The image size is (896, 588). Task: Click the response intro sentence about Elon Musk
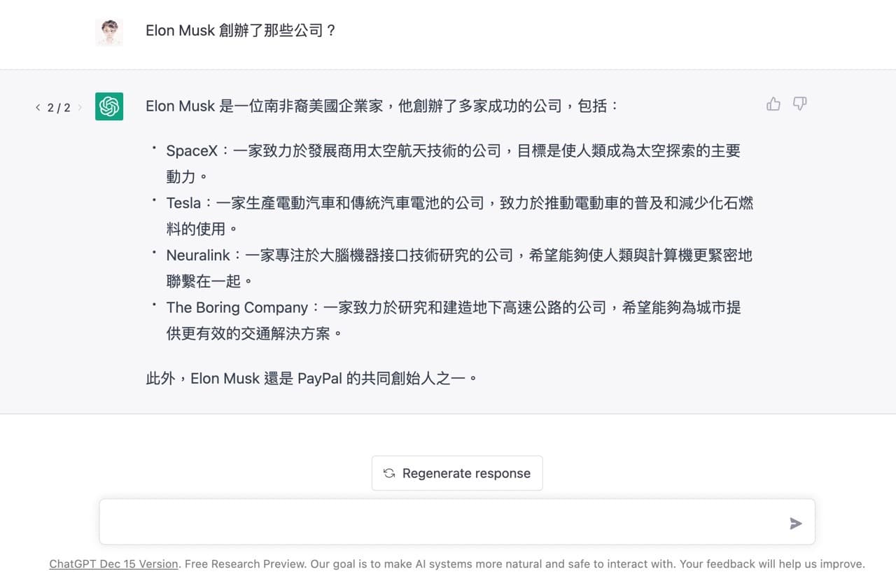(382, 106)
